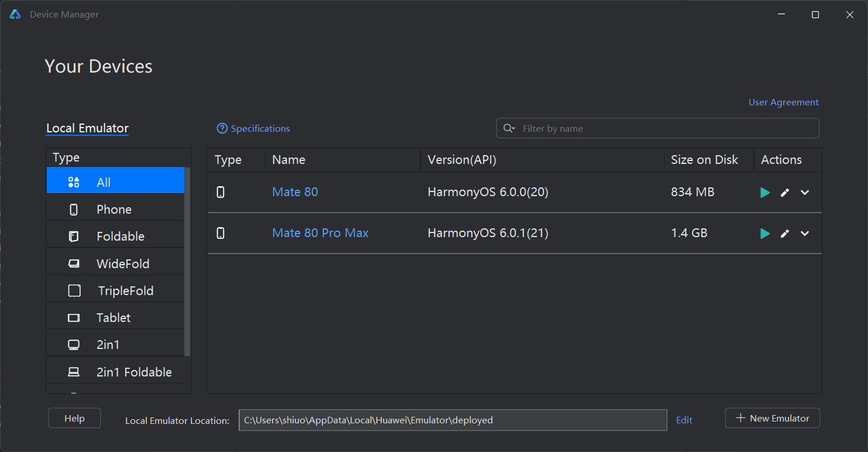Viewport: 868px width, 452px height.
Task: Filter devices by Phone type
Action: coord(115,209)
